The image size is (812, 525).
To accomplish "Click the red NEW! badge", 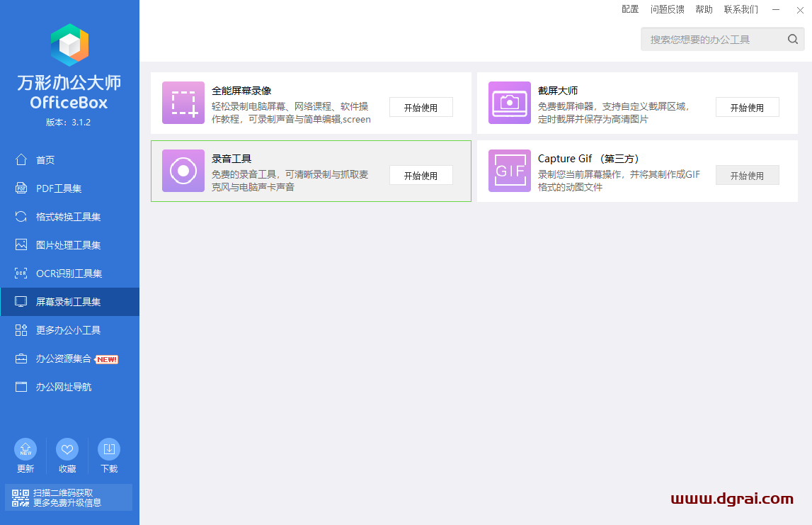I will (x=107, y=359).
